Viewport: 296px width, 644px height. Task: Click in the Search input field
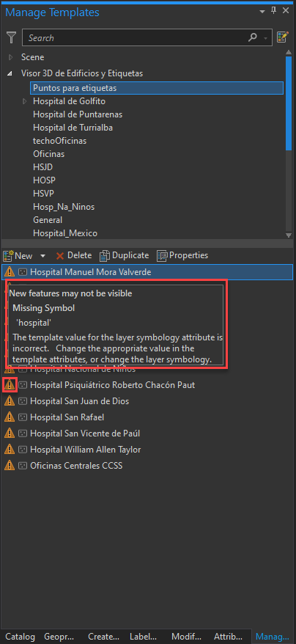point(136,38)
